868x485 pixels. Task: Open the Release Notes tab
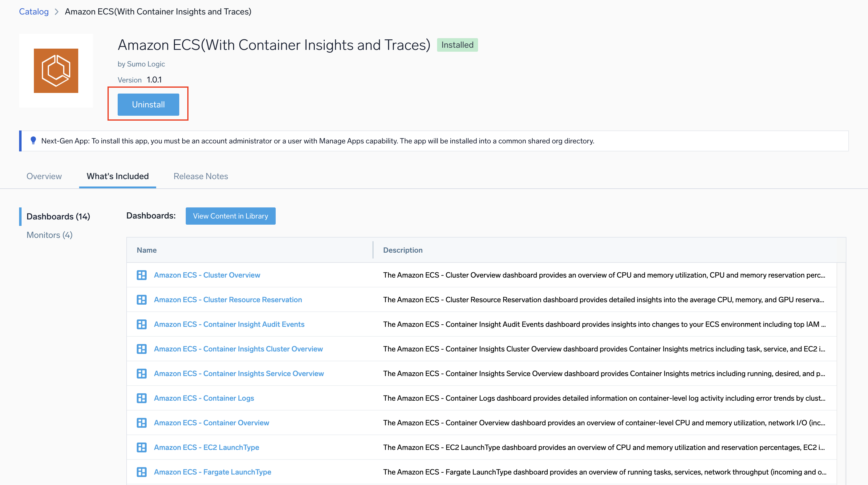point(201,176)
